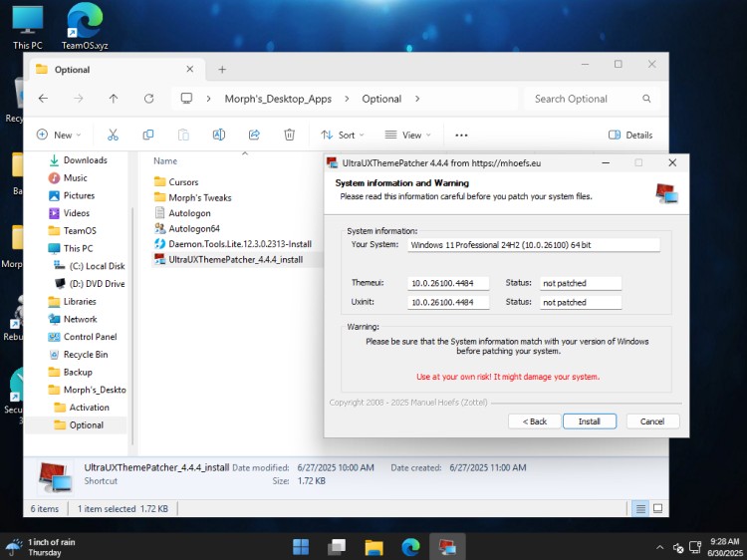Open Network in navigation pane
Viewport: 747px width, 560px height.
pos(73,319)
